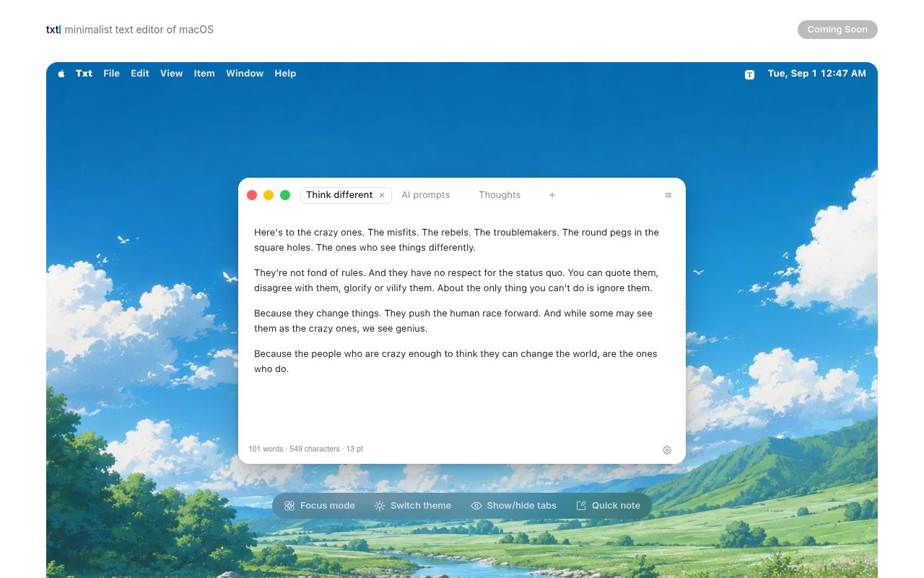
Task: Open the Edit menu
Action: pyautogui.click(x=140, y=74)
